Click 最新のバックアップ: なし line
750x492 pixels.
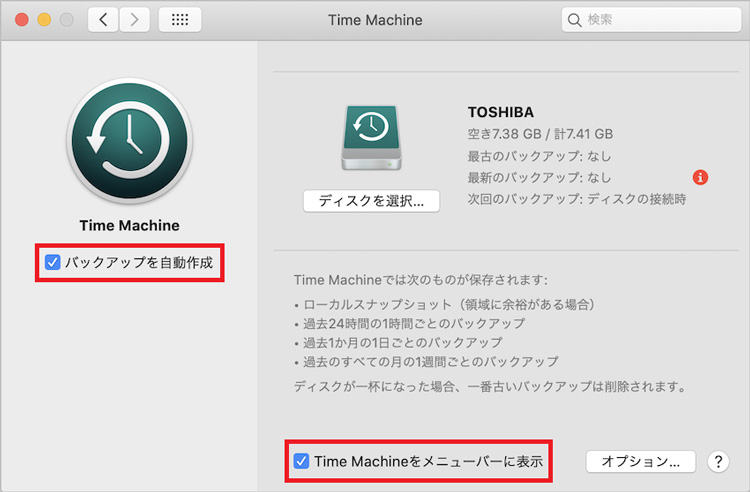539,177
